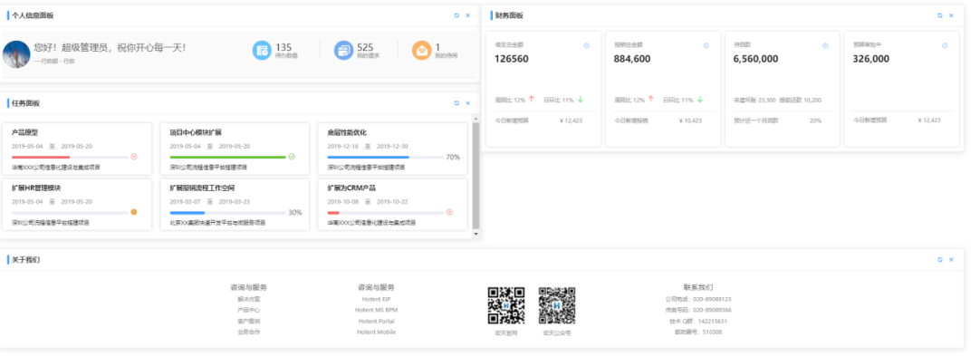The width and height of the screenshot is (980, 356).
Task: Click company phone 020-89089123
Action: coord(713,299)
